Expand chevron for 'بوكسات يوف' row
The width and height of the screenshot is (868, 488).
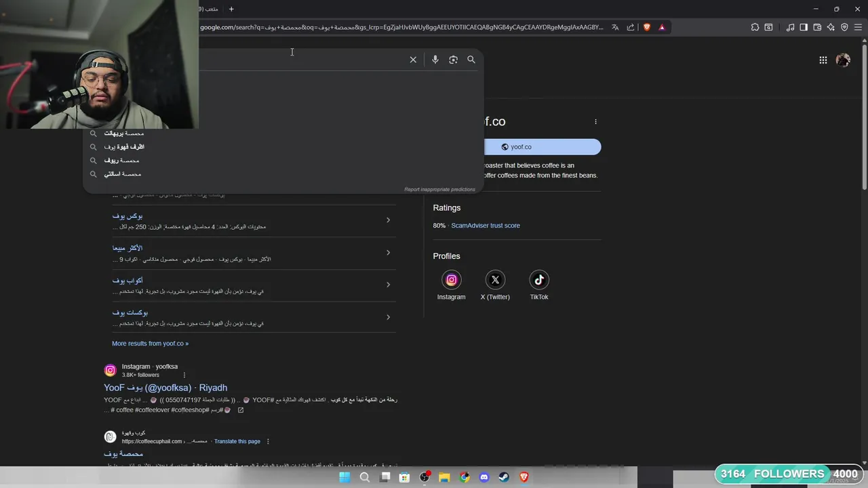coord(388,317)
